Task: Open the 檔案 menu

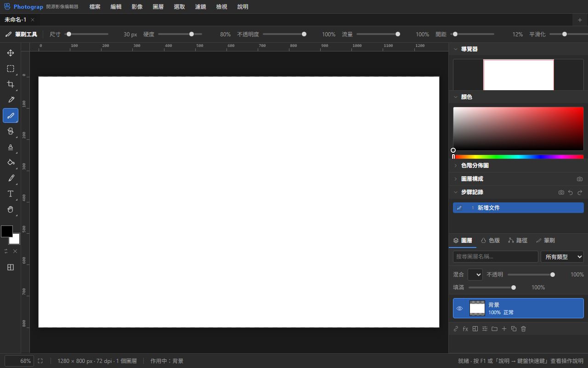Action: [95, 7]
